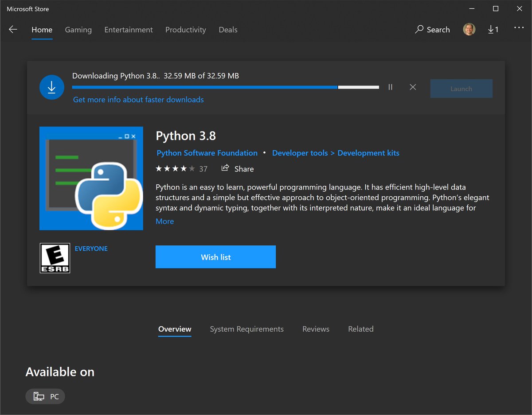Click the star rating
This screenshot has width=532, height=415.
[175, 169]
